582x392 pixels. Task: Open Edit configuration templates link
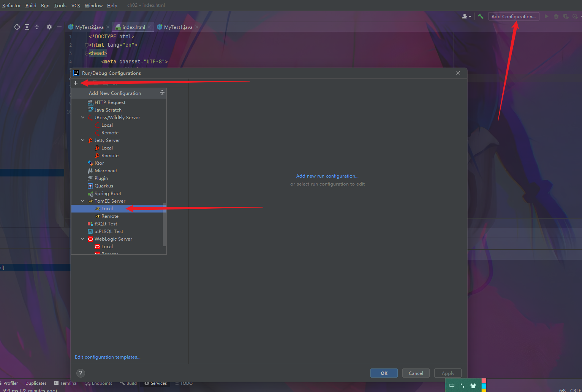pos(108,357)
